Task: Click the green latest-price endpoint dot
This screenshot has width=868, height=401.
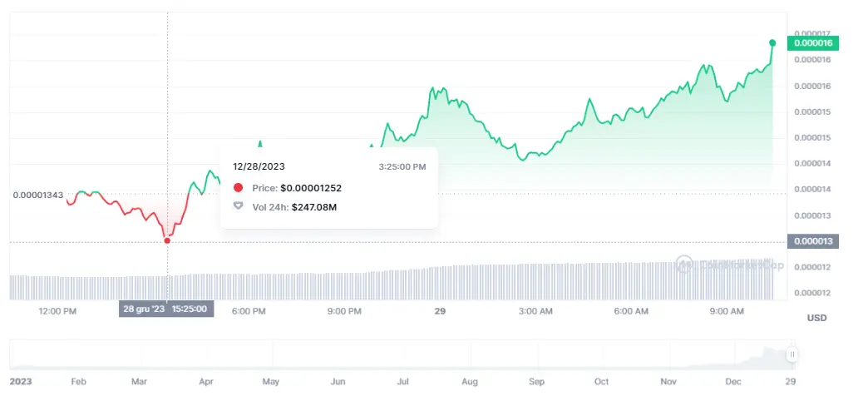Action: 772,42
